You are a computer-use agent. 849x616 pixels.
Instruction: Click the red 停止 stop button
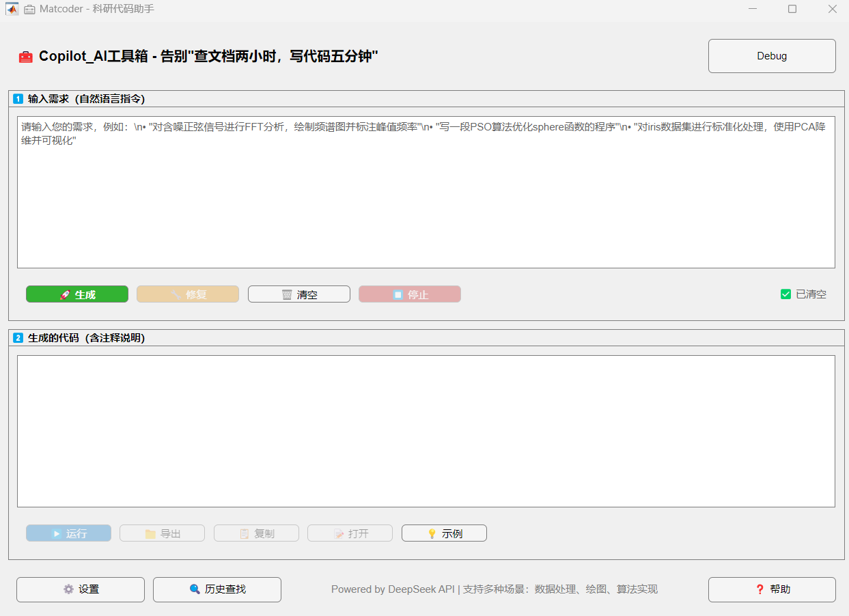point(410,294)
